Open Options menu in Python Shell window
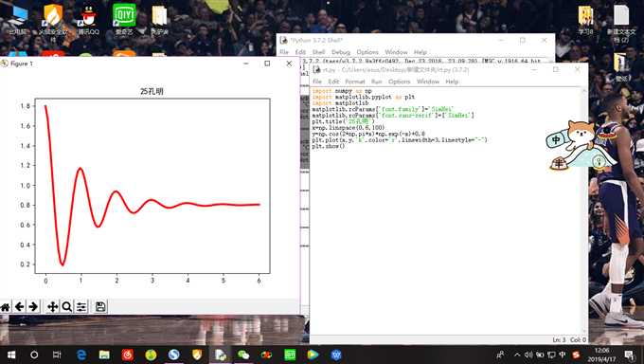Screen dimensions: 644x364 367,52
